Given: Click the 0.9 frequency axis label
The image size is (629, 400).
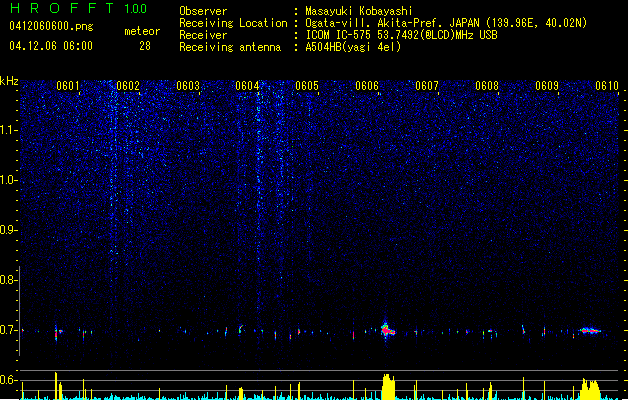Looking at the screenshot, I should click(9, 230).
